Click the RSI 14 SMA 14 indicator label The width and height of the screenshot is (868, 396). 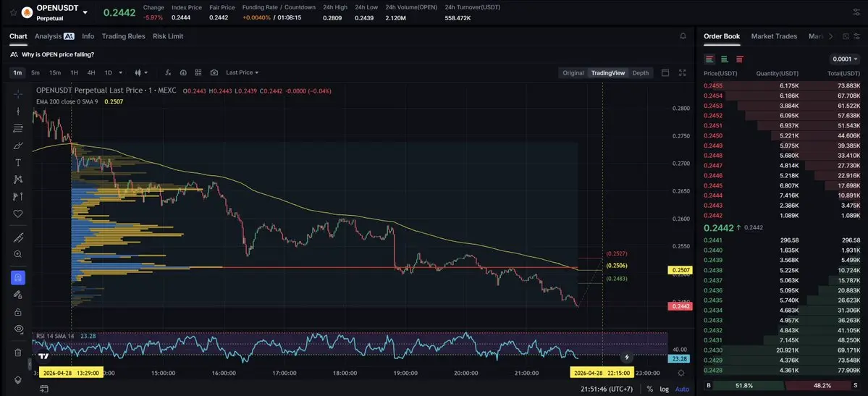[x=55, y=336]
